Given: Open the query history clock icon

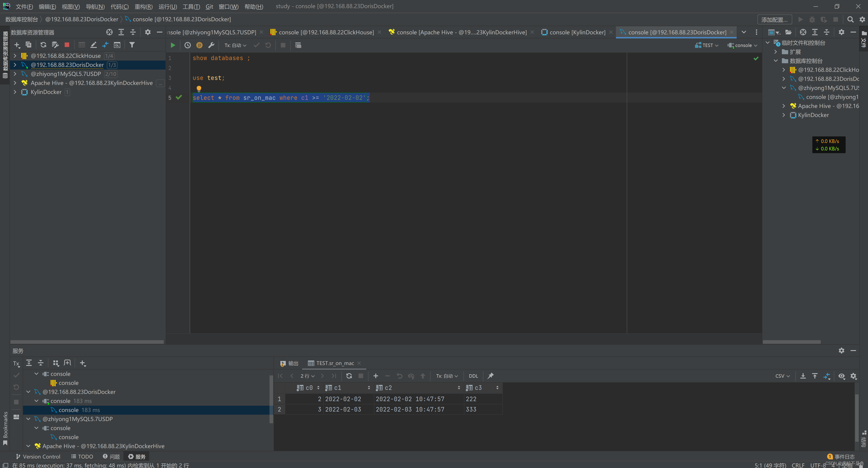Looking at the screenshot, I should coord(188,45).
